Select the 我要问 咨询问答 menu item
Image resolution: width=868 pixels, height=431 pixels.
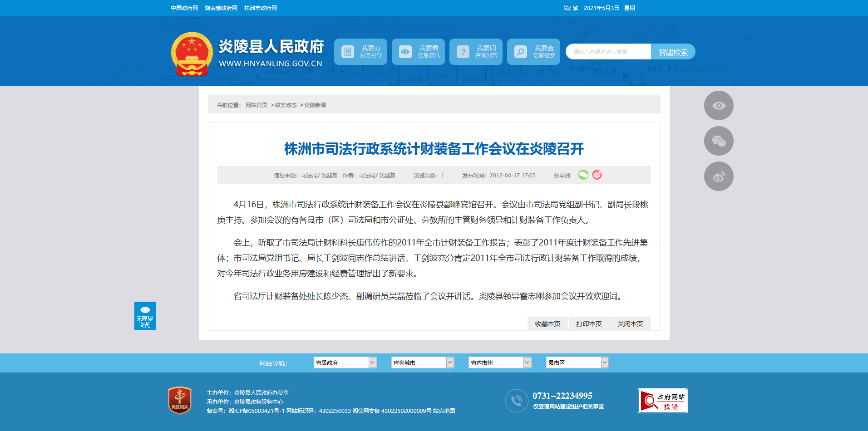[x=476, y=52]
